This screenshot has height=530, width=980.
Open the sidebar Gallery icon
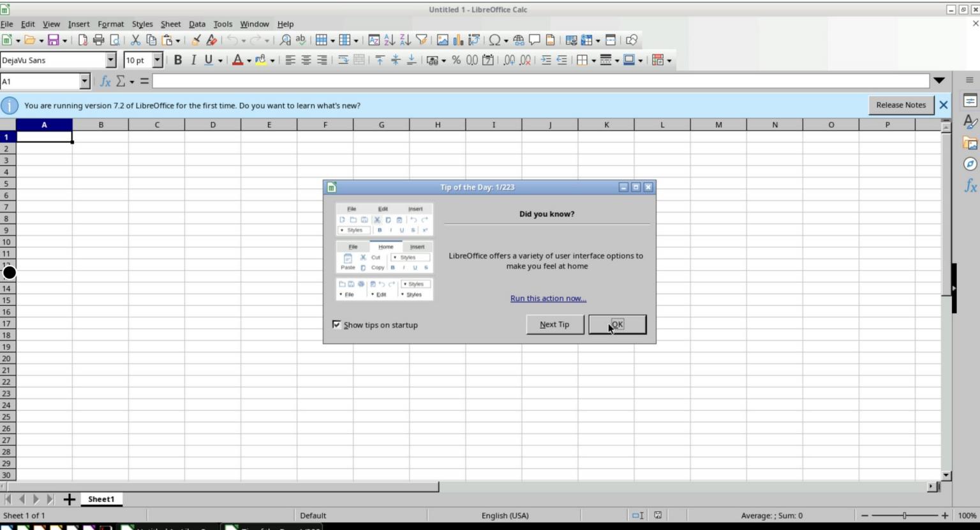coord(970,143)
